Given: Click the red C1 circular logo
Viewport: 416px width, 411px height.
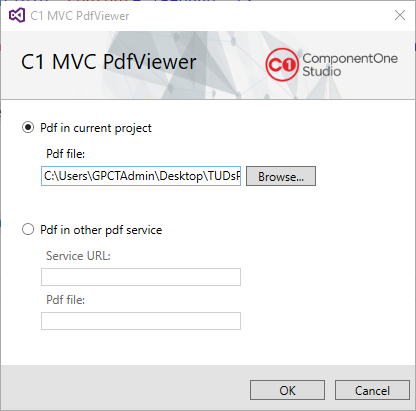Looking at the screenshot, I should pos(281,65).
